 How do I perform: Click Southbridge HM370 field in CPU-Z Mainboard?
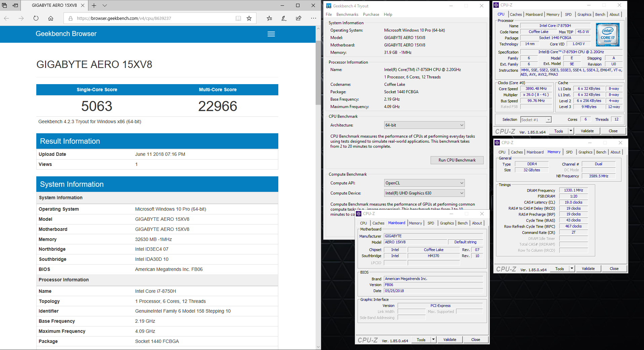[x=433, y=256]
